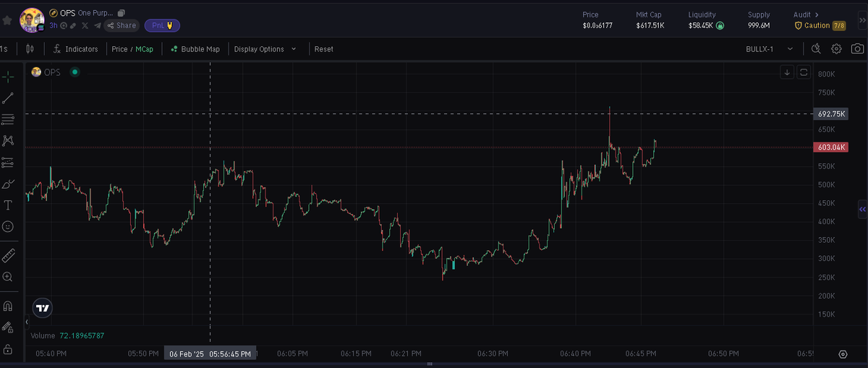
Task: Expand the Display Options dropdown
Action: pos(265,49)
